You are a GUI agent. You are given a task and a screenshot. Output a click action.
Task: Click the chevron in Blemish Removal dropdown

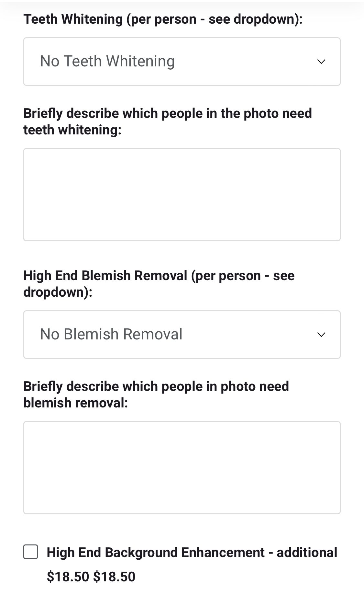pos(321,335)
